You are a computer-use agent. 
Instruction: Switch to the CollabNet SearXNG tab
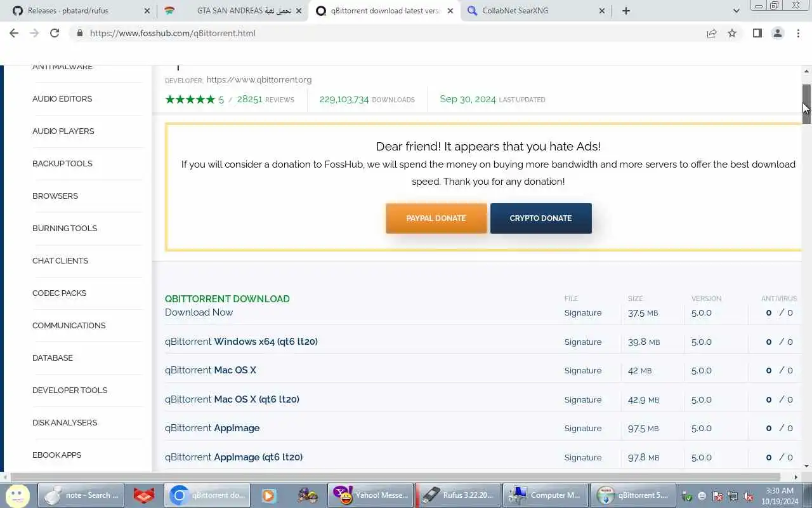coord(535,11)
